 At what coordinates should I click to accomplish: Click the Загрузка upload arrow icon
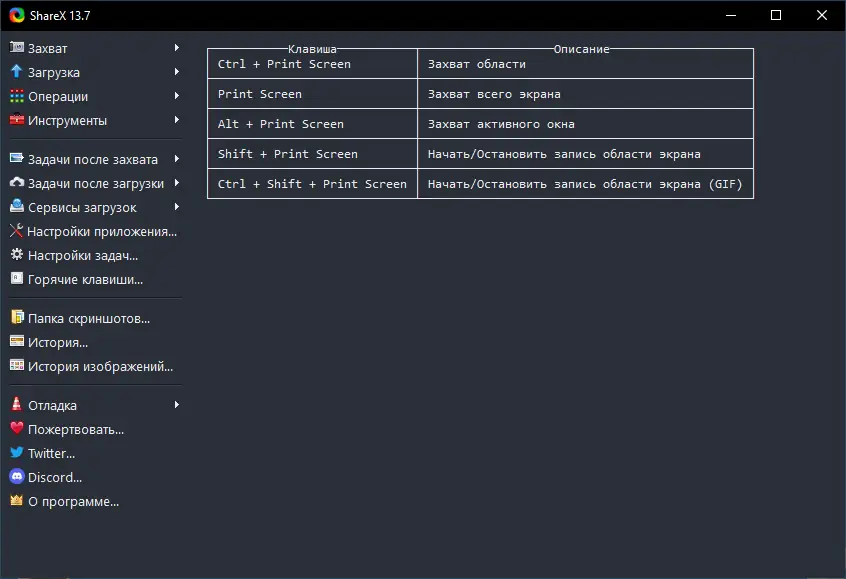17,71
